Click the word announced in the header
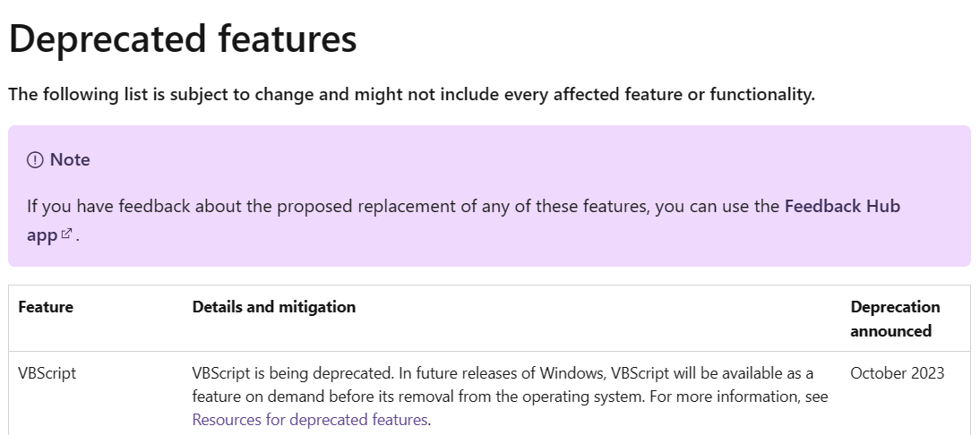 tap(890, 331)
